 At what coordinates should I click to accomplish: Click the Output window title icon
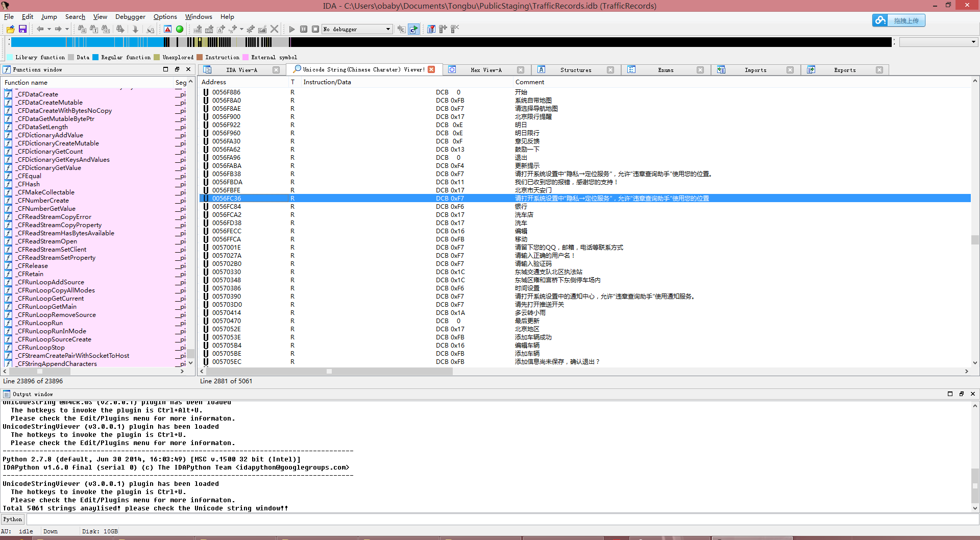click(x=7, y=394)
